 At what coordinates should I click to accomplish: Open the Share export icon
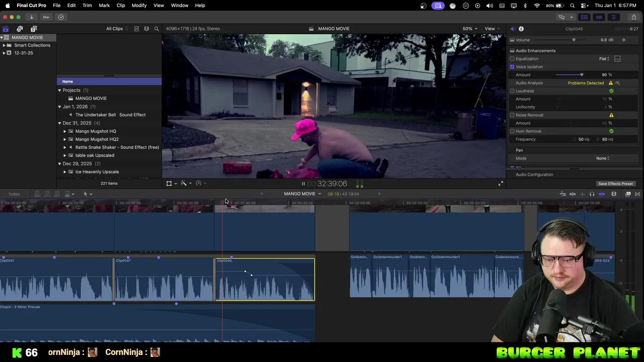pos(633,17)
